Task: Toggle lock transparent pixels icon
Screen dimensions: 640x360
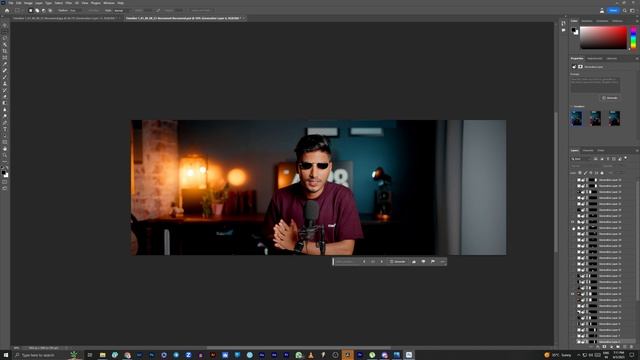Action: pyautogui.click(x=580, y=173)
